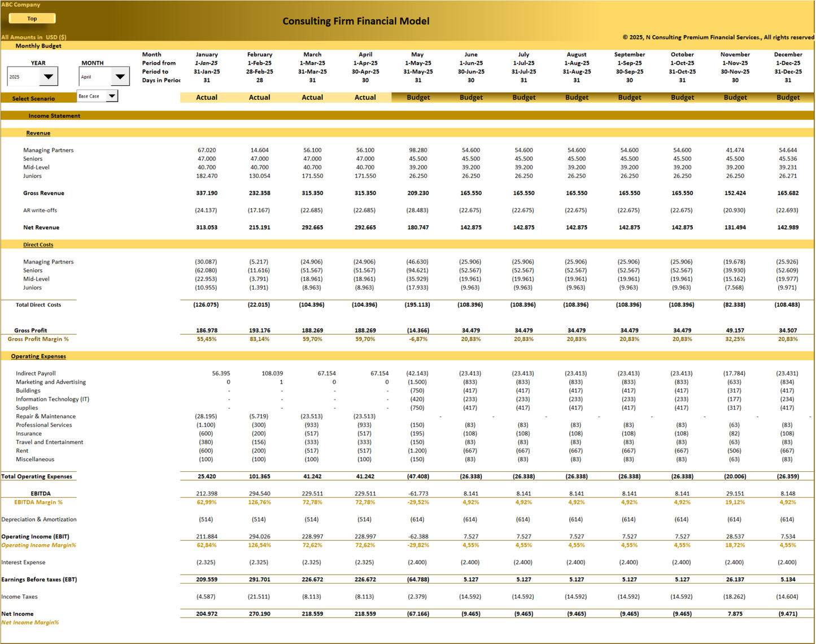The width and height of the screenshot is (816, 644).
Task: Select May Total Direct Costs (195.113)
Action: coord(417,305)
